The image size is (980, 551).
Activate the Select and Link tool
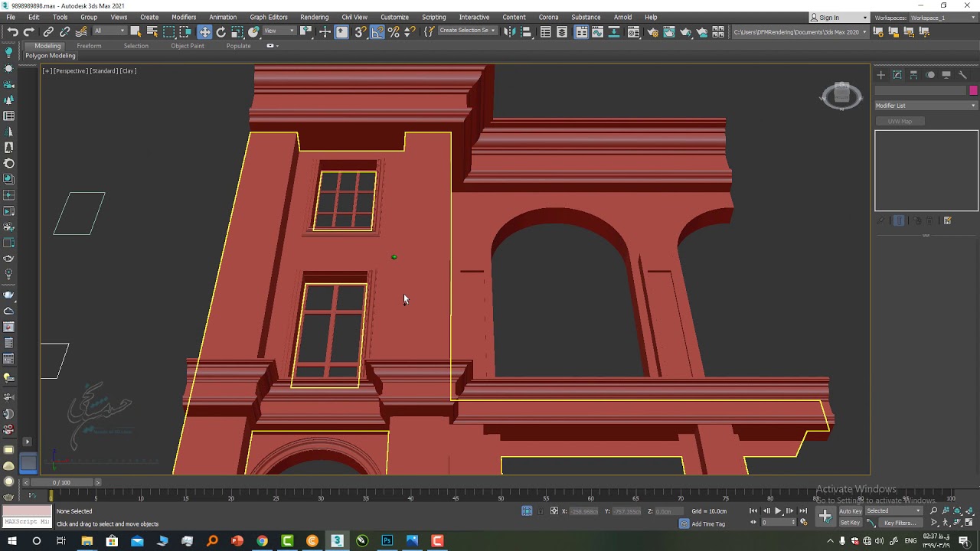pyautogui.click(x=48, y=31)
